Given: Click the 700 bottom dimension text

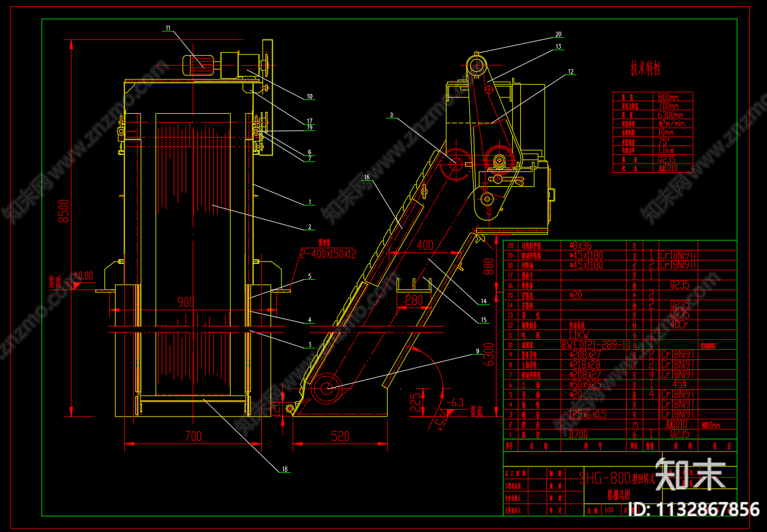Looking at the screenshot, I should tap(193, 436).
